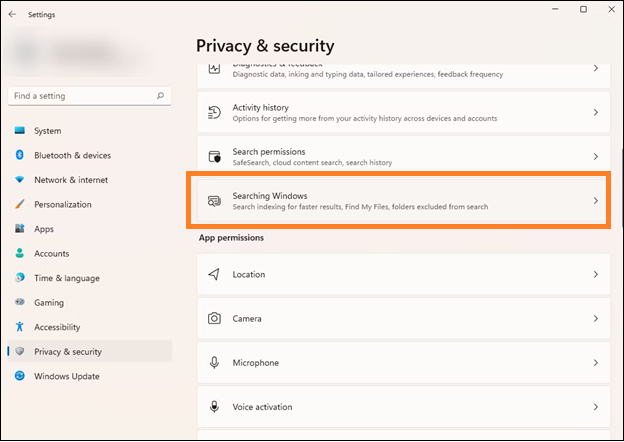Click the Personalization brush icon

(20, 204)
